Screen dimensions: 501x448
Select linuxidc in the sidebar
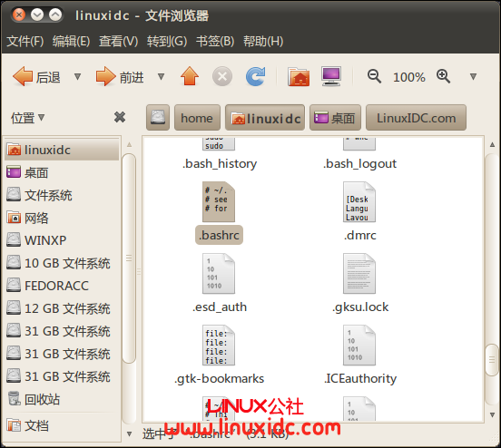click(62, 150)
